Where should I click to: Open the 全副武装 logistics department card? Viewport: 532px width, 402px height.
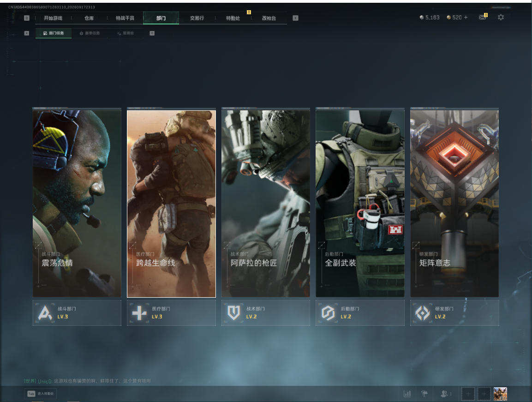tap(360, 204)
